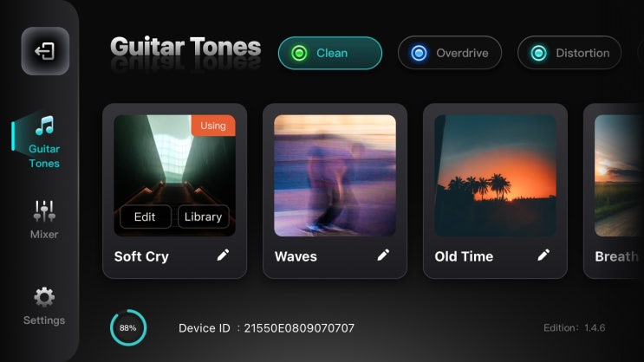
Task: Select the Overdrive tone category
Action: (450, 53)
